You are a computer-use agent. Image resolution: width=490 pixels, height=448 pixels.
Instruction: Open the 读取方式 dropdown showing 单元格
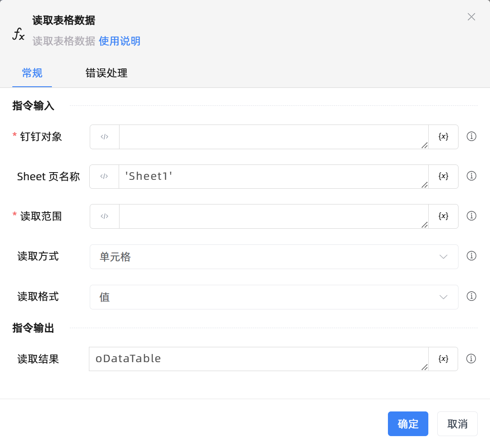coord(273,257)
